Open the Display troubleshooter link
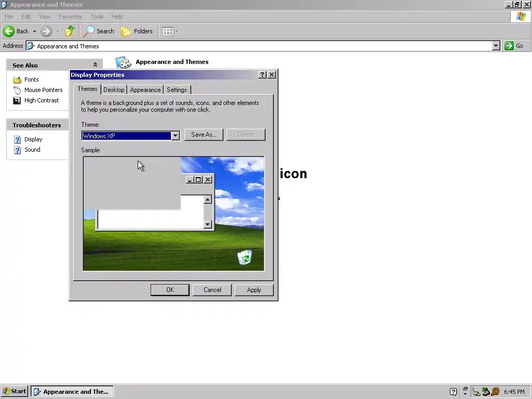This screenshot has width=532, height=399. tap(33, 139)
